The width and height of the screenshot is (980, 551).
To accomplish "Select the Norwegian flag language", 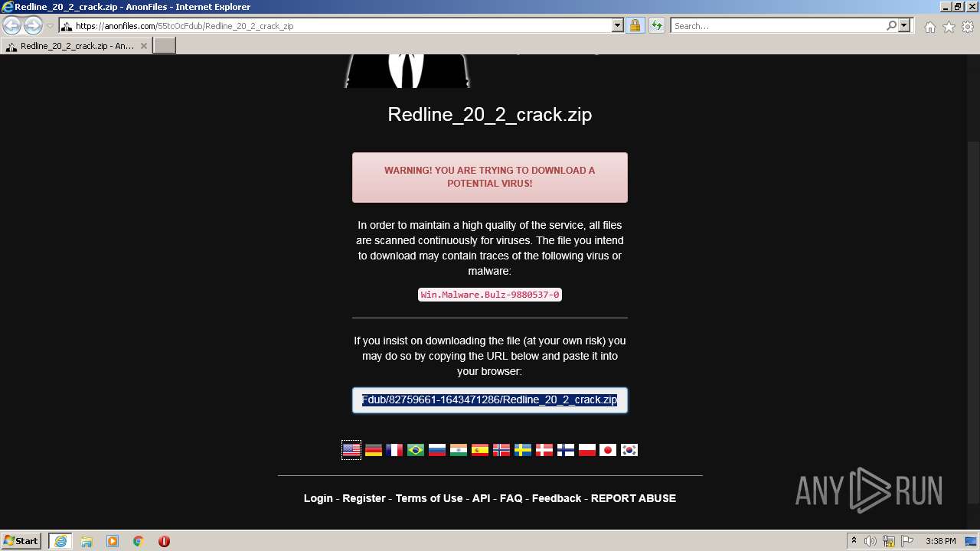I will (501, 450).
